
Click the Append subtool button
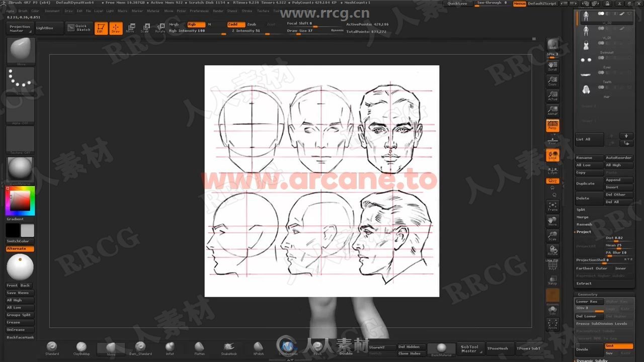coord(619,180)
